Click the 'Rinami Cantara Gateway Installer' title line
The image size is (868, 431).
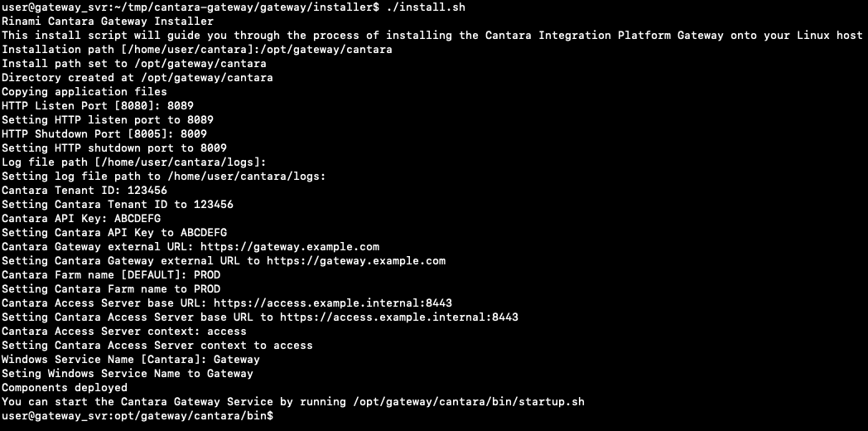[x=108, y=22]
